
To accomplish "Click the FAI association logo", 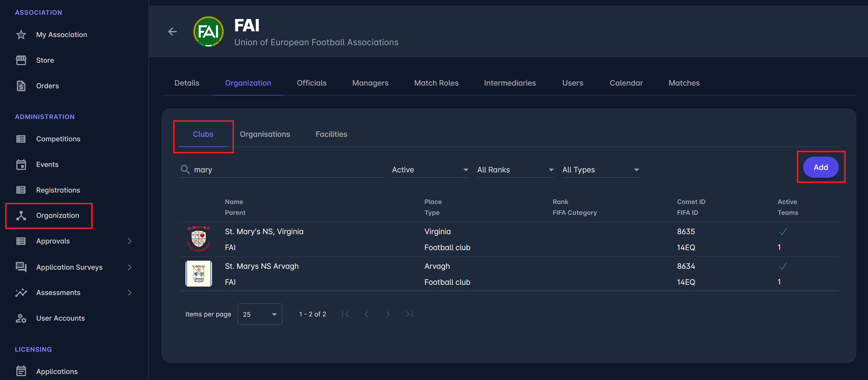I will coord(208,31).
